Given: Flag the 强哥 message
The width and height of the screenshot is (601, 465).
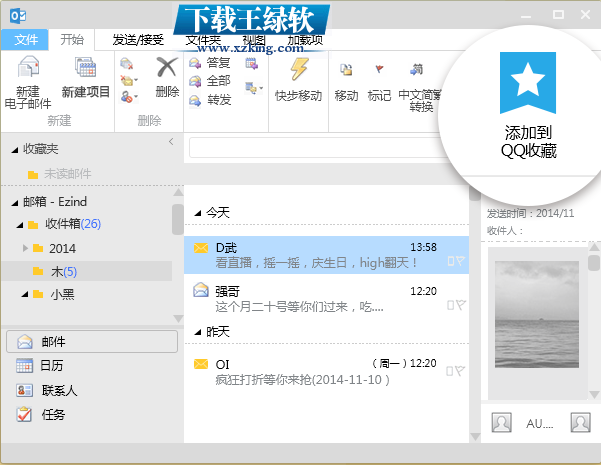Looking at the screenshot, I should pos(461,305).
